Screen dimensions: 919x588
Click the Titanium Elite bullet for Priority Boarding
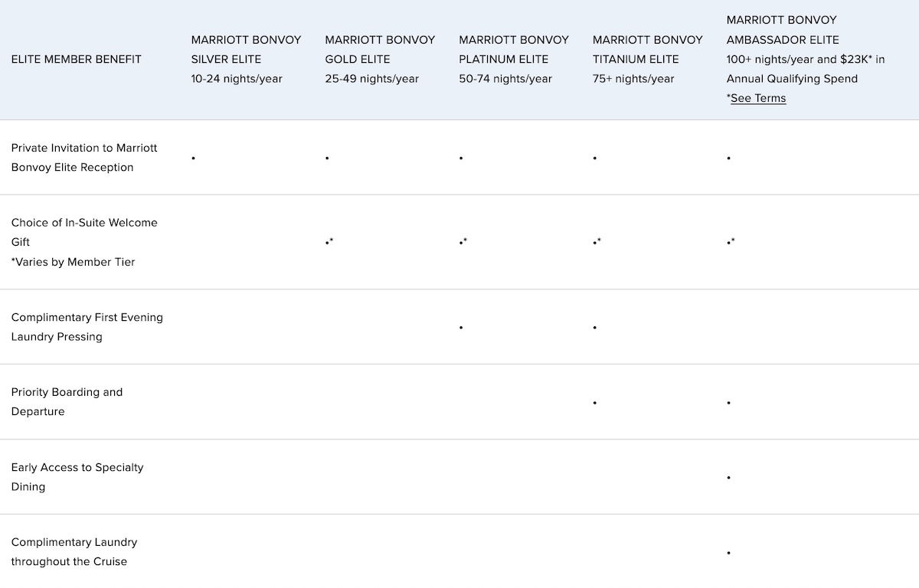click(x=595, y=403)
